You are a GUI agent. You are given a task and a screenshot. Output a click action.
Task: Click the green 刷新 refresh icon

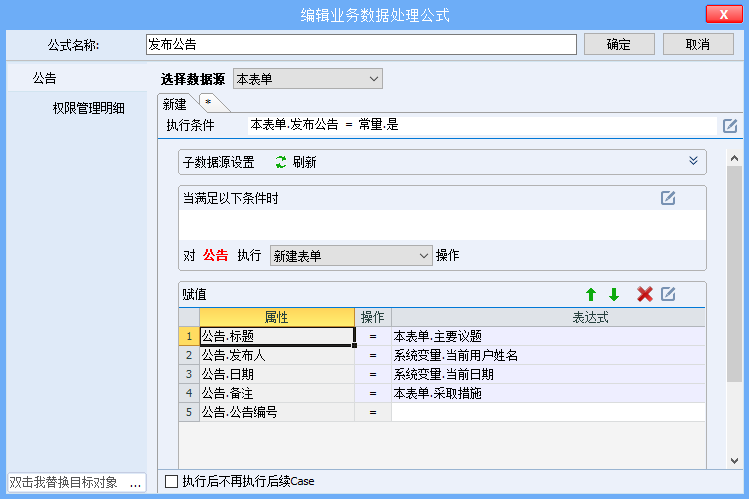[x=281, y=162]
